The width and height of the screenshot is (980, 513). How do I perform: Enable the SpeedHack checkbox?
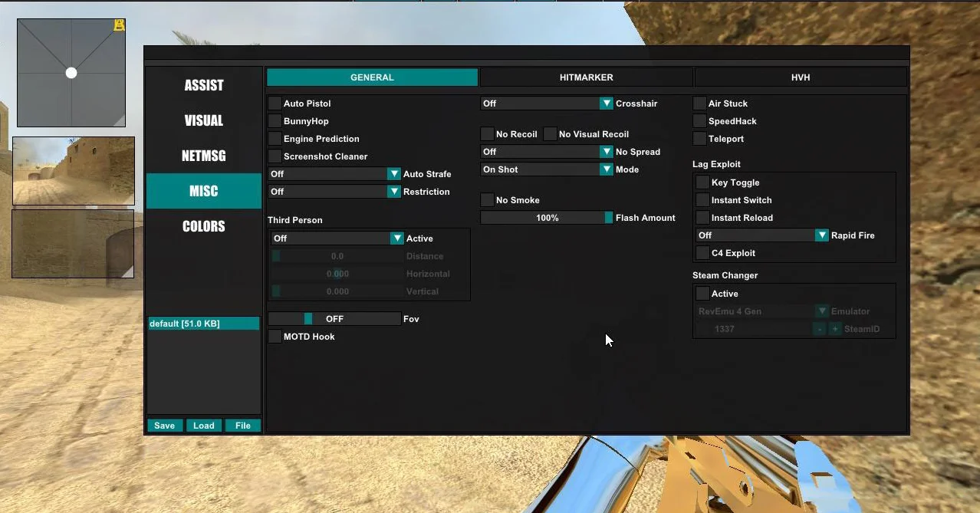699,121
